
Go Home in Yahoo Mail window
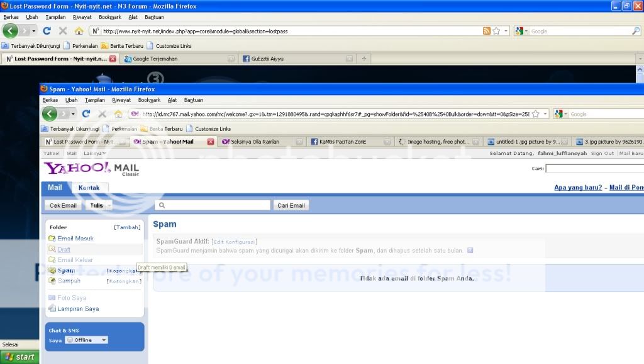point(118,114)
